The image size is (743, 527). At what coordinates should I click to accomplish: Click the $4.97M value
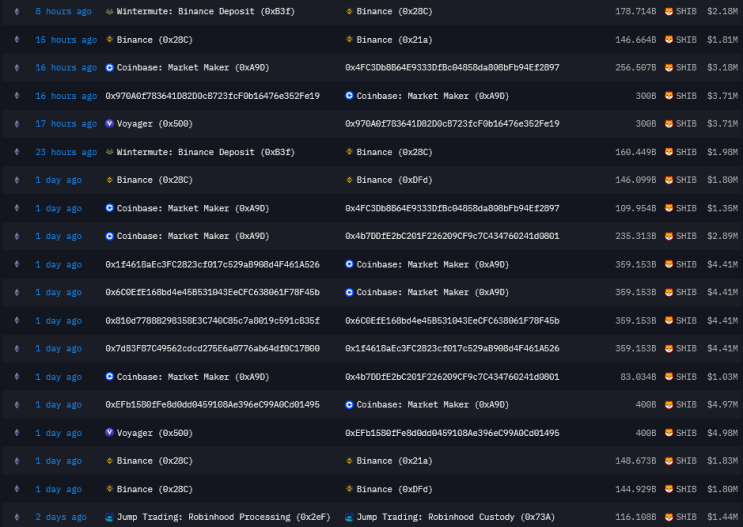(x=722, y=405)
